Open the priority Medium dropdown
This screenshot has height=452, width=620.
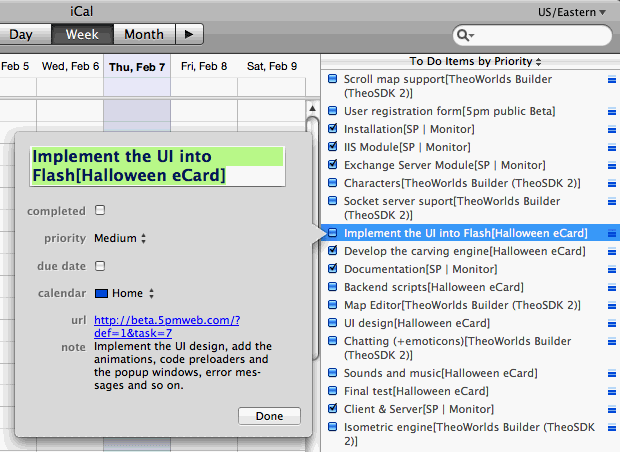(x=120, y=239)
